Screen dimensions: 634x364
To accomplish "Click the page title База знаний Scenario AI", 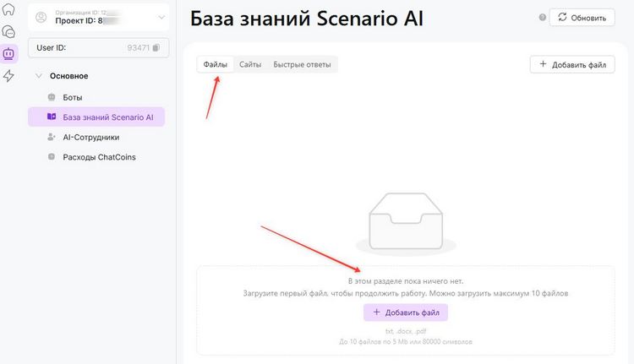I will 307,19.
